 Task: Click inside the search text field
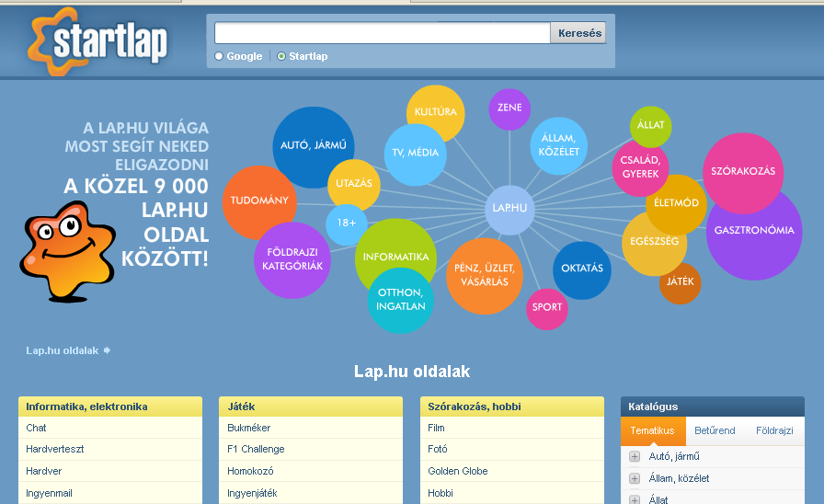pos(383,33)
